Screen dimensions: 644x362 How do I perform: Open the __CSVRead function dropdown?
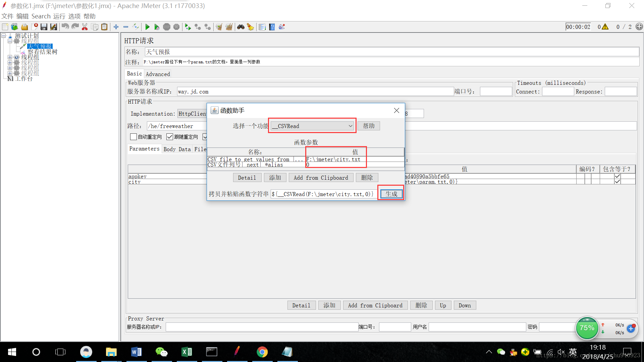312,126
